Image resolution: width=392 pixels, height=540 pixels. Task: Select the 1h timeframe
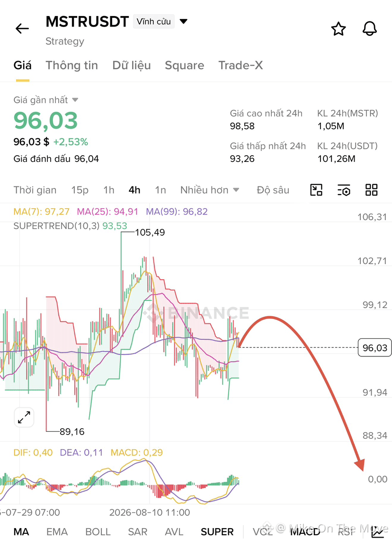tap(109, 190)
